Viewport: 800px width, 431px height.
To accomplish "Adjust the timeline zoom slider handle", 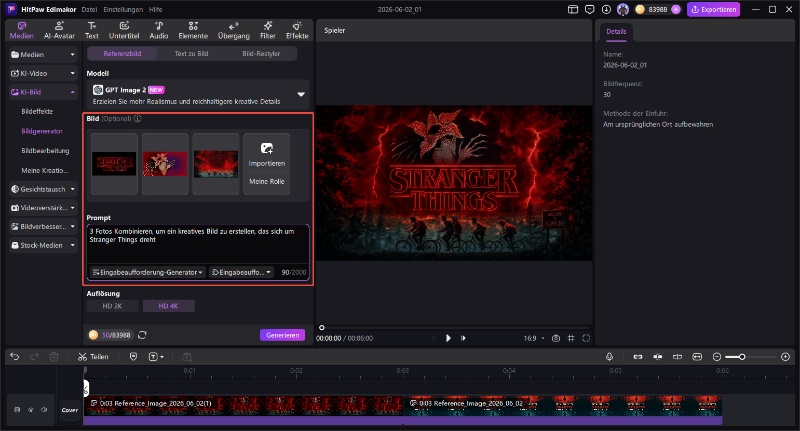I will 742,357.
